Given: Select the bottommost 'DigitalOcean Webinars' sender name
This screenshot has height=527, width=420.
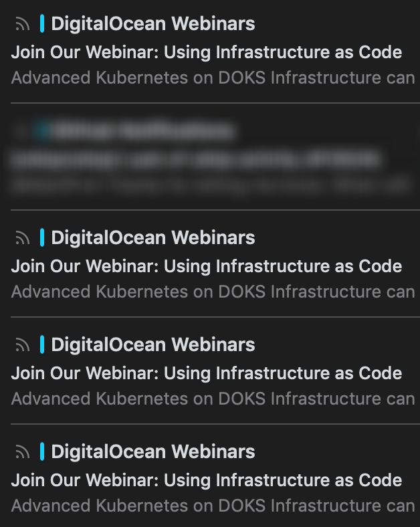Looking at the screenshot, I should tap(153, 451).
